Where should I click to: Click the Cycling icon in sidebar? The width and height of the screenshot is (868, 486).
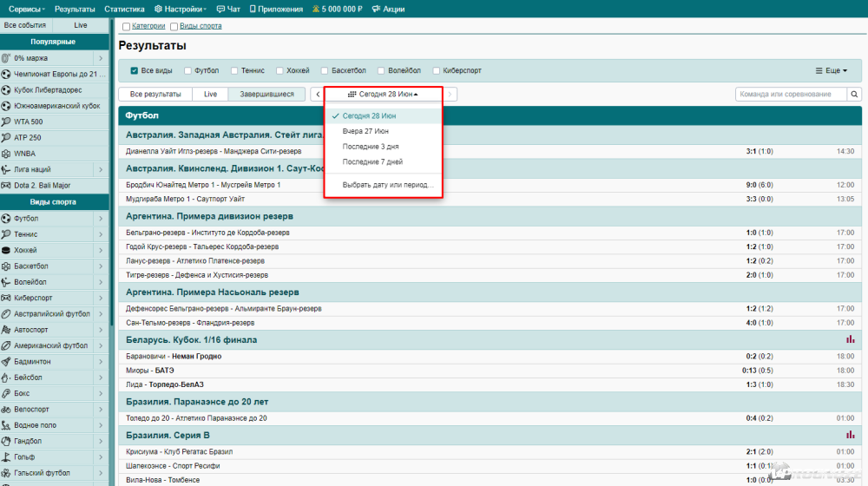click(7, 409)
